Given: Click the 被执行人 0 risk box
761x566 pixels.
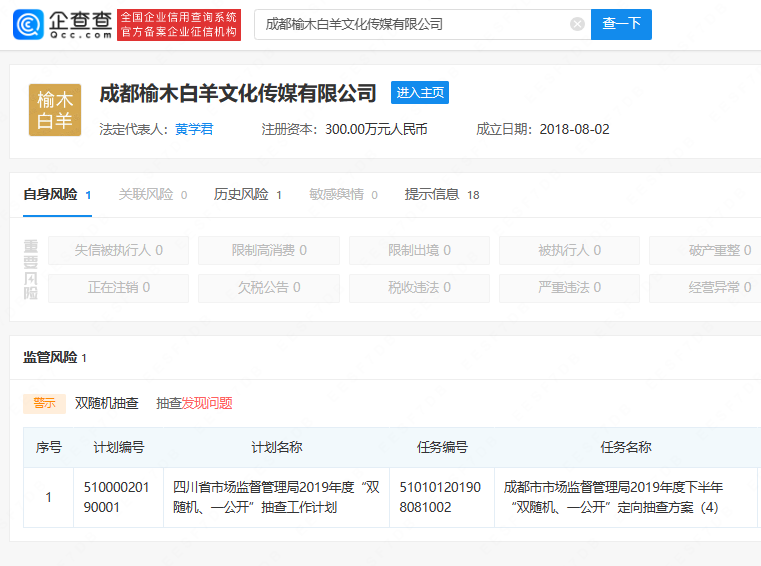Looking at the screenshot, I should [x=569, y=250].
